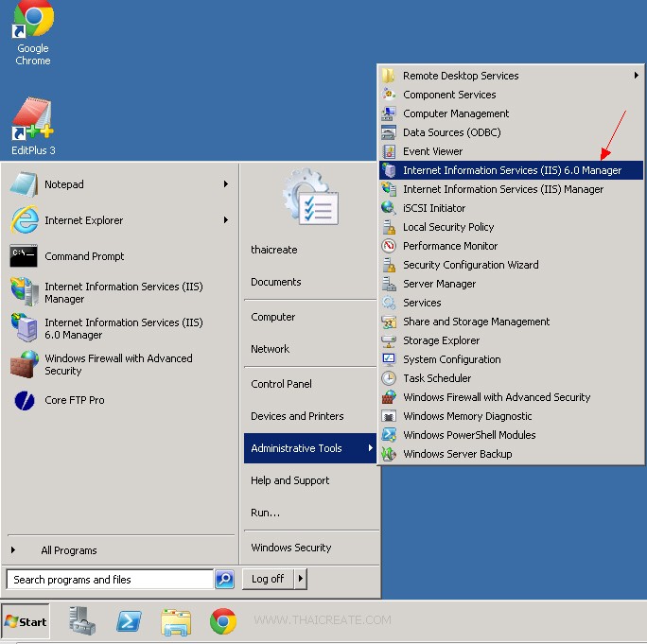Screen dimensions: 647x644
Task: Launch Chrome from the taskbar
Action: pos(223,621)
